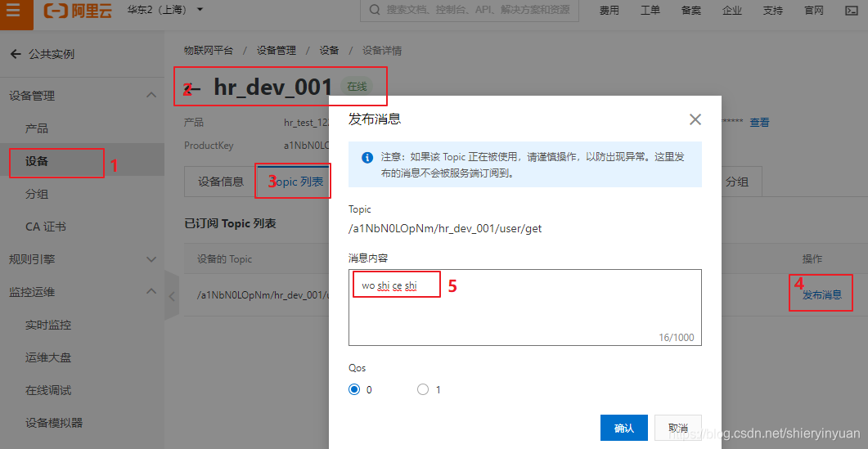Open the 支持 menu

(773, 11)
